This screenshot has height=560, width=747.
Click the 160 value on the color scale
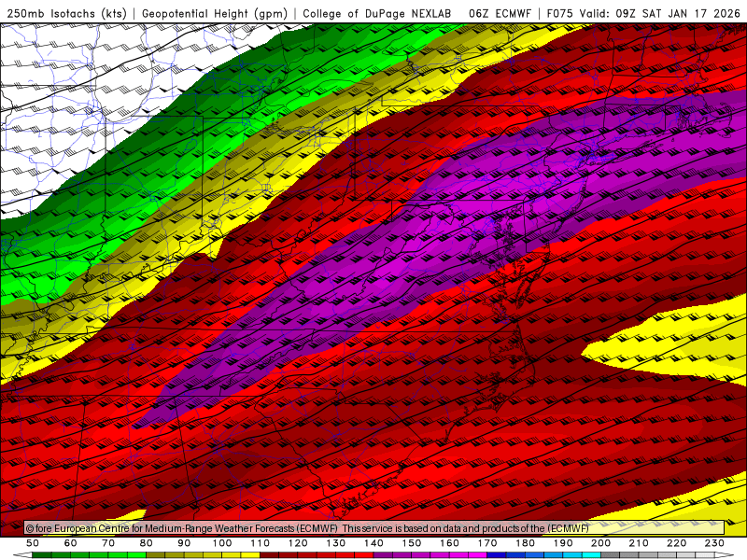click(x=449, y=543)
